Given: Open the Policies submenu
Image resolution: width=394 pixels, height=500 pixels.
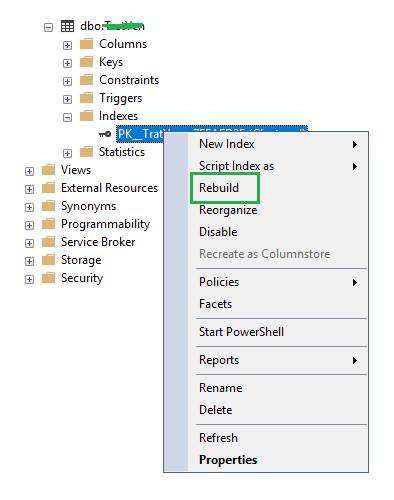Looking at the screenshot, I should pos(278,282).
